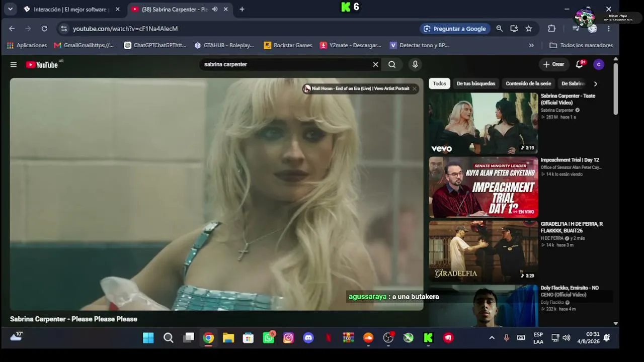Close the Sabrina Carpenter YouTube tab
Image resolution: width=644 pixels, height=362 pixels.
(226, 9)
